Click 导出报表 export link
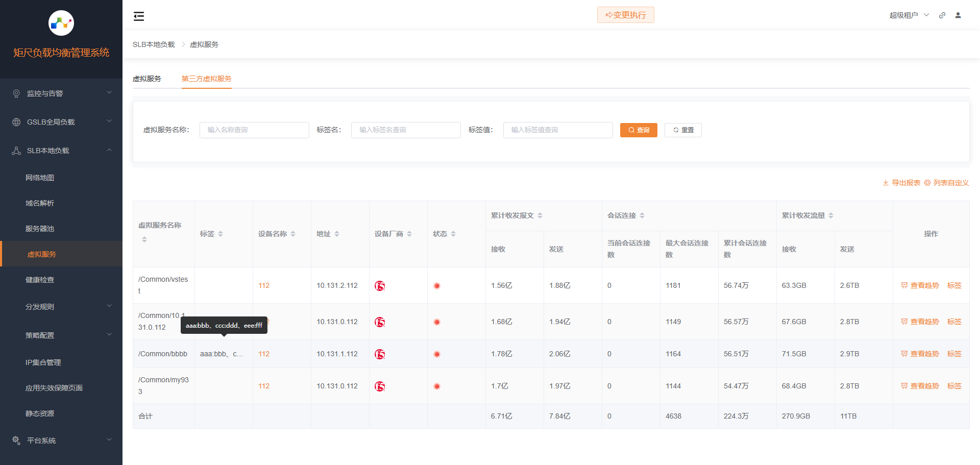This screenshot has width=980, height=465. point(901,183)
